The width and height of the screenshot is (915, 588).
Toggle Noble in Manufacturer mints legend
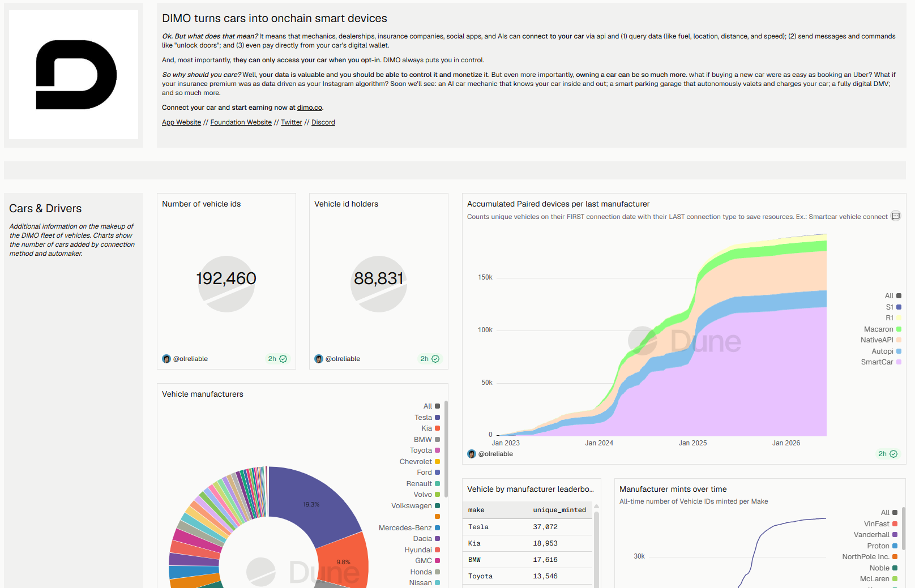[883, 568]
